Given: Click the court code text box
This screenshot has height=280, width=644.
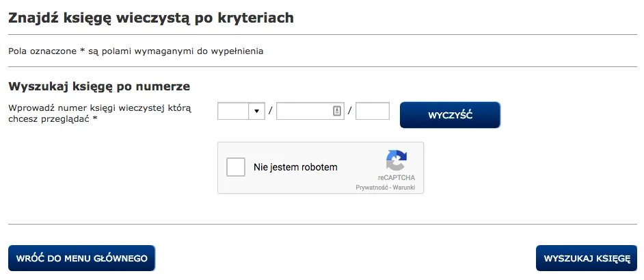Looking at the screenshot, I should pos(233,111).
